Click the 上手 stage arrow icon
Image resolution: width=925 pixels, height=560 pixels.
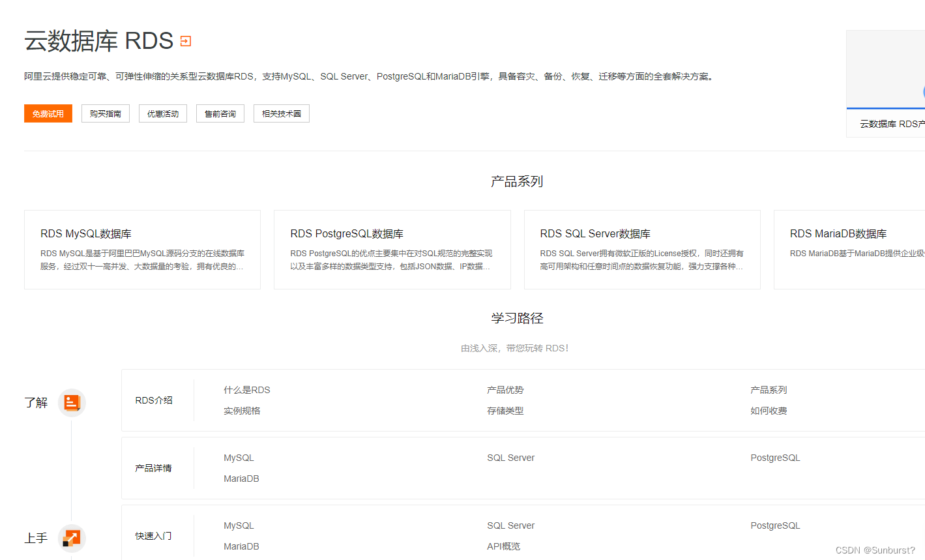click(72, 538)
